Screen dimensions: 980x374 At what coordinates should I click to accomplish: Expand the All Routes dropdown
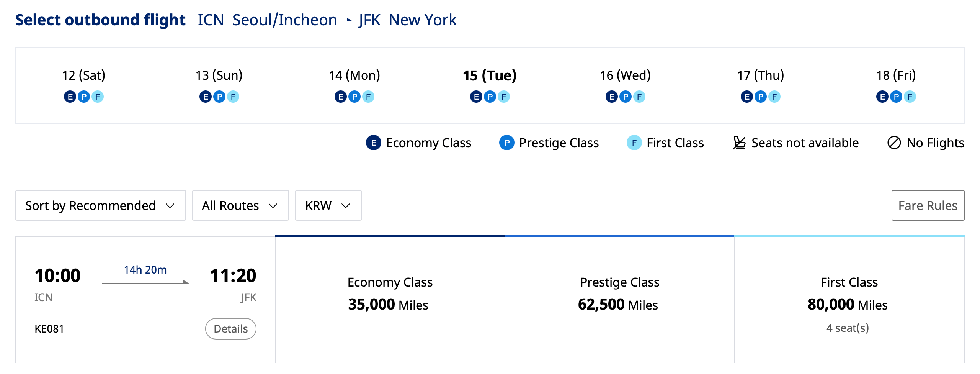click(240, 206)
